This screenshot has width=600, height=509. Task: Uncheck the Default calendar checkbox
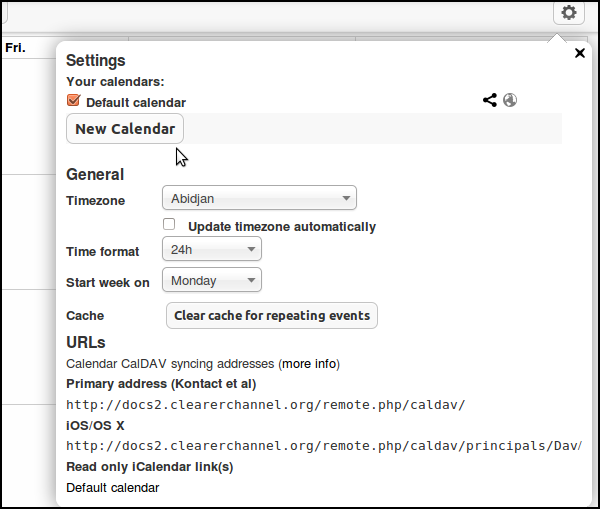(x=73, y=101)
